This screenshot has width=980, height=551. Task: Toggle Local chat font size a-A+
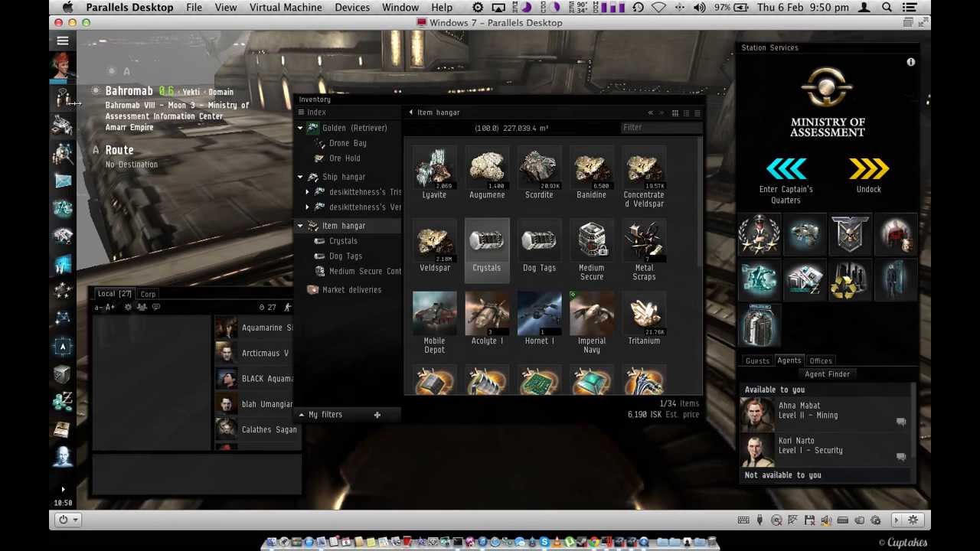tap(106, 308)
